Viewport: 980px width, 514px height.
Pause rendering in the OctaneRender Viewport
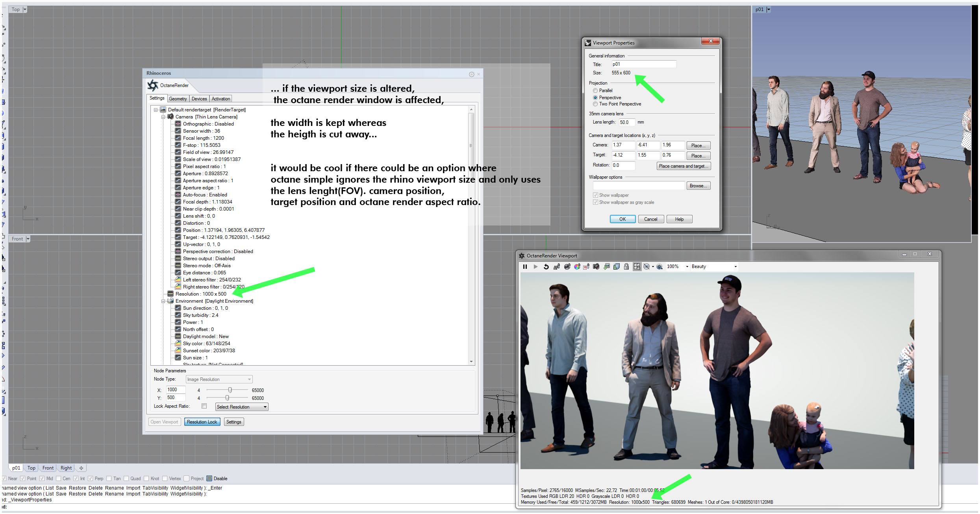[525, 266]
